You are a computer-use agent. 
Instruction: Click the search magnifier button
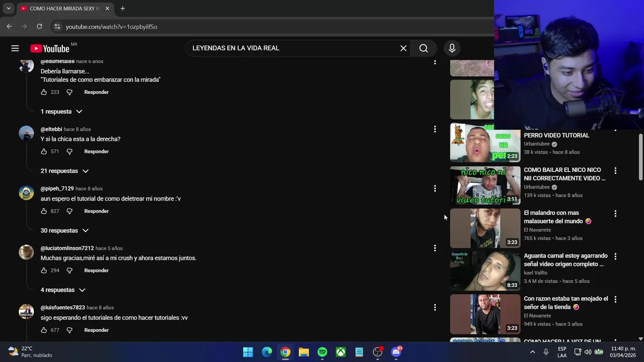(x=424, y=48)
